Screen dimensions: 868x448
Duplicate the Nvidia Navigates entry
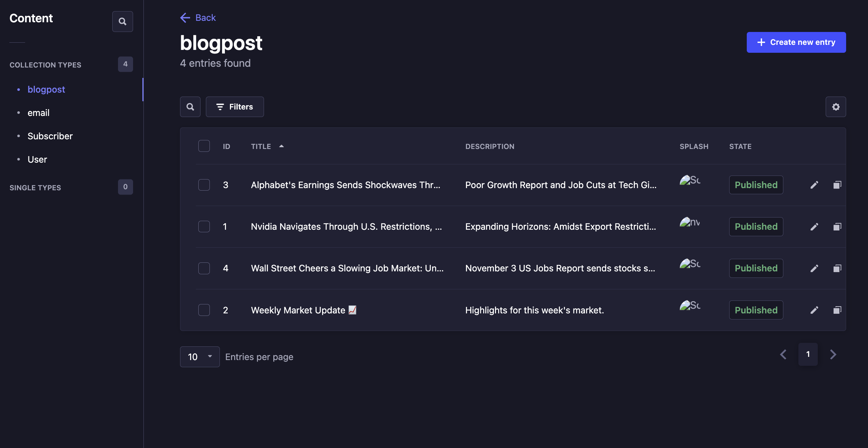837,227
